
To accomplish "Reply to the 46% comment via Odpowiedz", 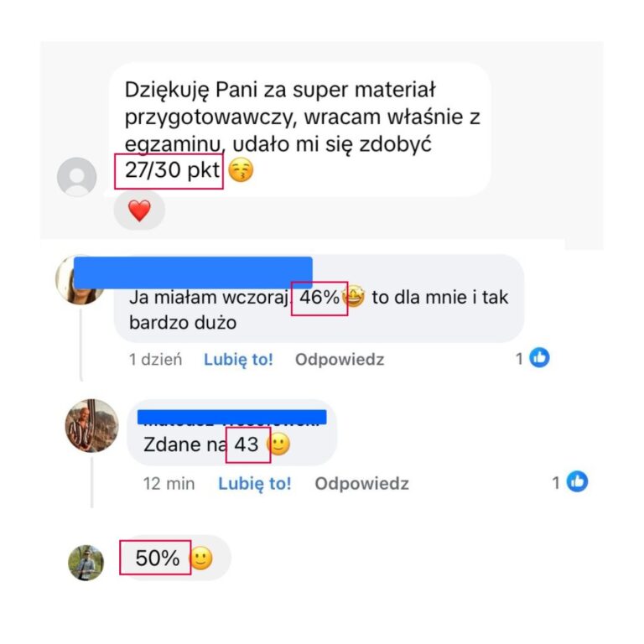I will pyautogui.click(x=340, y=360).
